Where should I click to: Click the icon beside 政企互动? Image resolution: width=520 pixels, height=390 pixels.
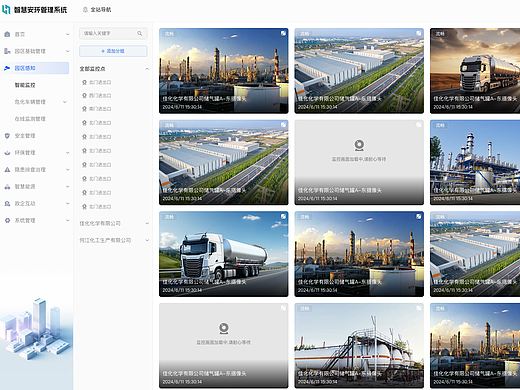pyautogui.click(x=7, y=203)
